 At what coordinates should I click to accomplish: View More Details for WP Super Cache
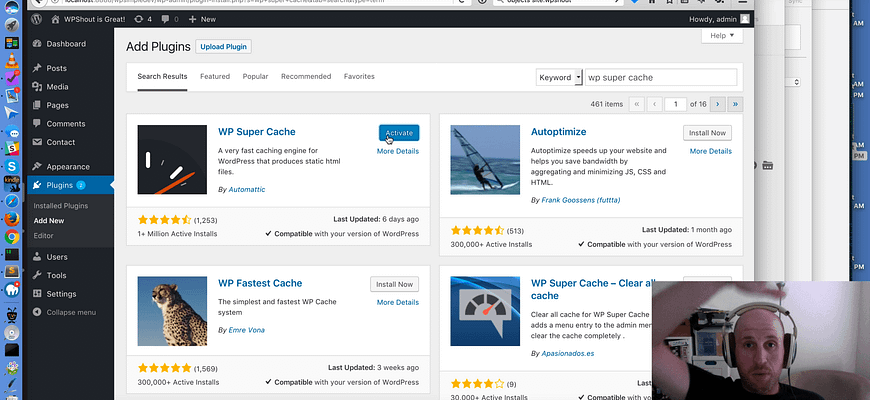click(398, 151)
